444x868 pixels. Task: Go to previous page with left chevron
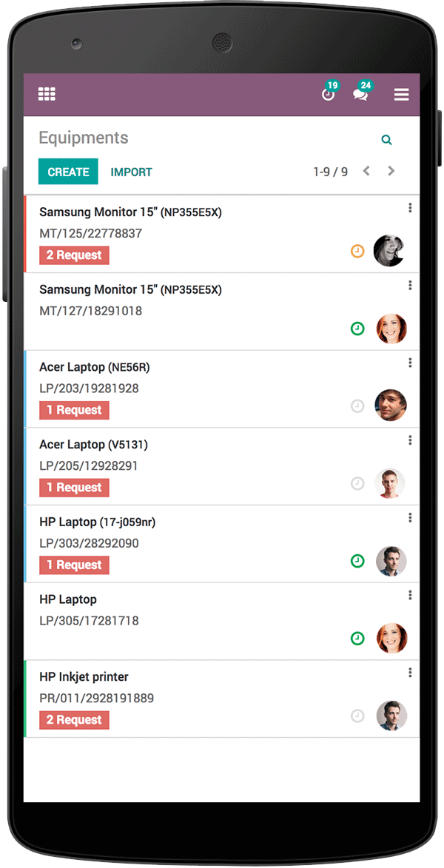coord(366,171)
